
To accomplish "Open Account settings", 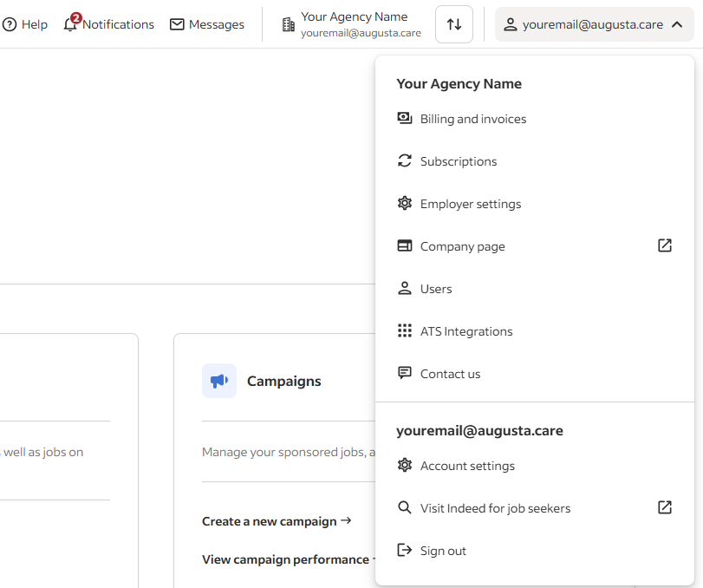I will pos(468,466).
